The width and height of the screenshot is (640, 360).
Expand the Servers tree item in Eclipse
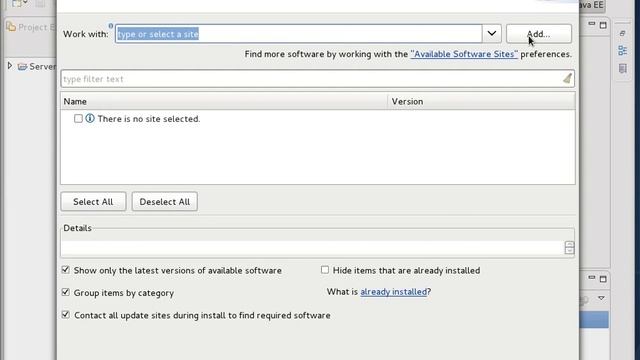(x=10, y=66)
